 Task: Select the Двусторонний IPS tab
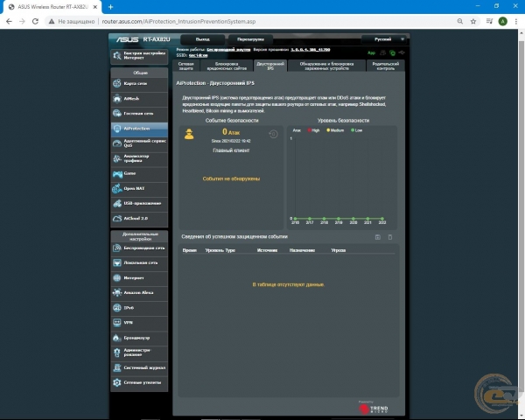270,66
